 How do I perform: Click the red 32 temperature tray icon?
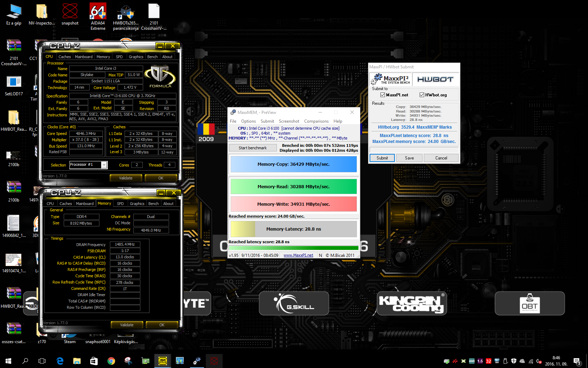489,361
